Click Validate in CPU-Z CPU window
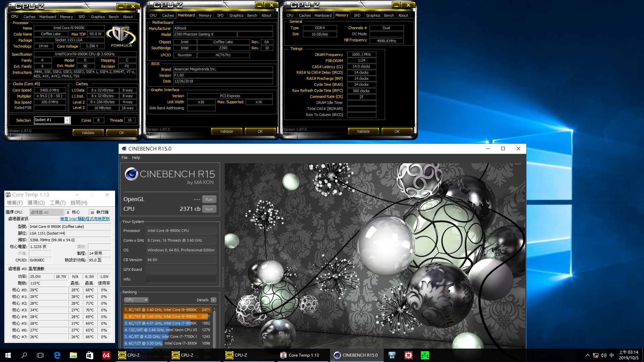This screenshot has height=362, width=644. point(88,133)
